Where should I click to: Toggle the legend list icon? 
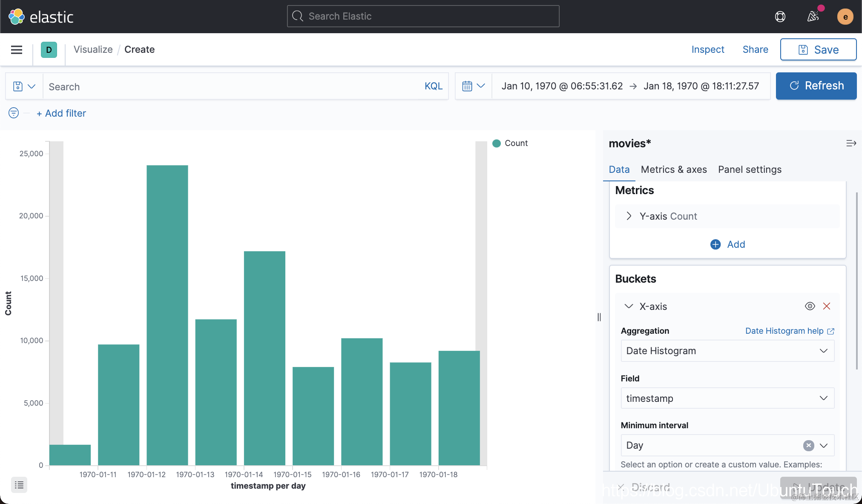tap(19, 485)
